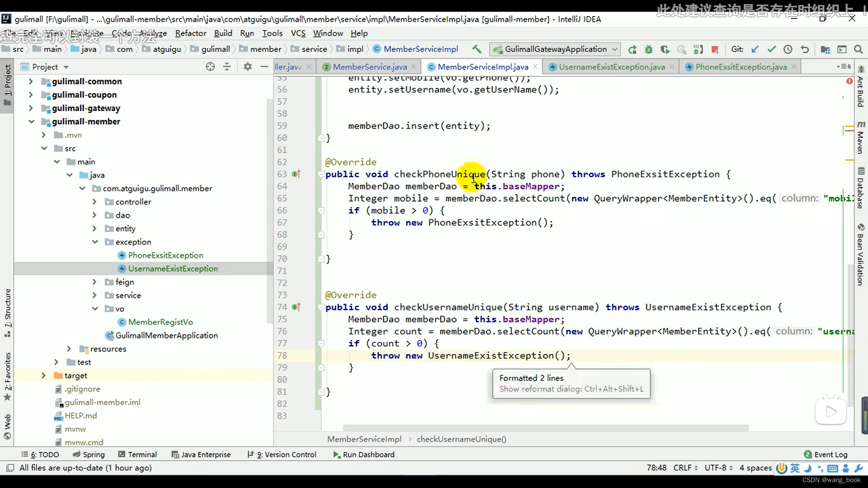Screen dimensions: 868x488
Task: Open the Spring tool window
Action: pos(89,455)
